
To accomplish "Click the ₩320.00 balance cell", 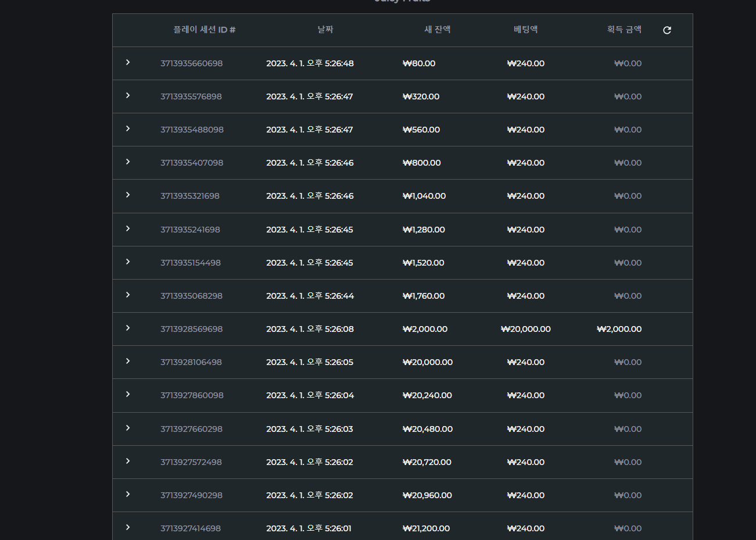I will point(421,96).
